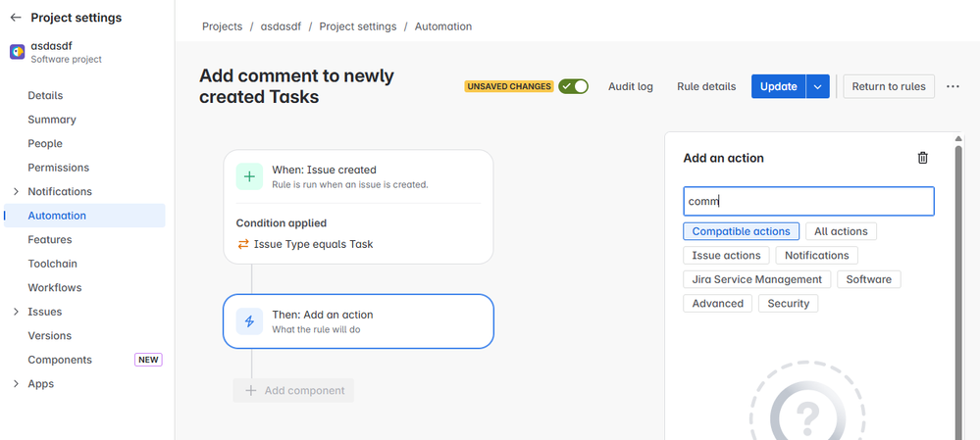Open the three-dot more options menu

pos(953,87)
